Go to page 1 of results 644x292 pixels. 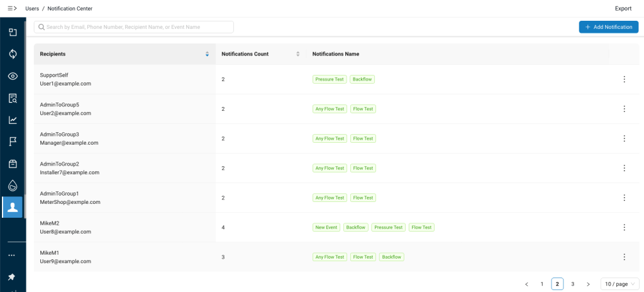click(541, 284)
